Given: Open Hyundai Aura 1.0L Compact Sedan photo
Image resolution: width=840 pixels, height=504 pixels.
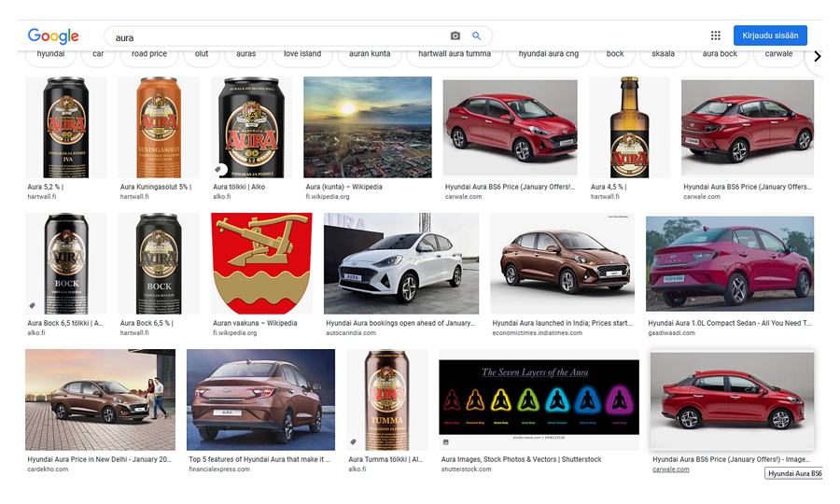Looking at the screenshot, I should pos(730,263).
